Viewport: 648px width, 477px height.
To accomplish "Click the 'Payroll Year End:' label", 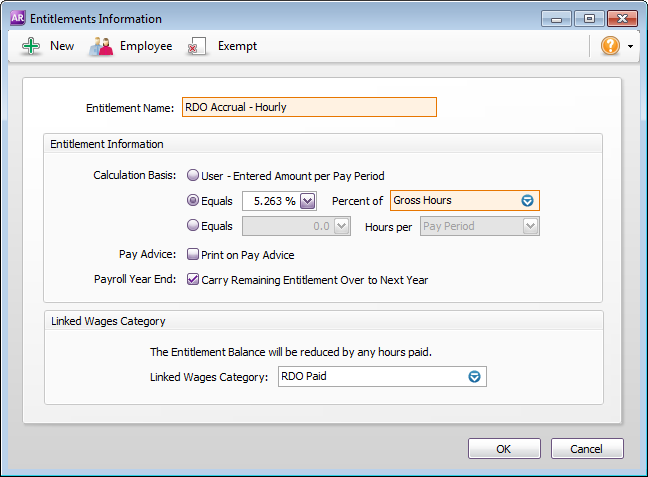I will [x=135, y=279].
